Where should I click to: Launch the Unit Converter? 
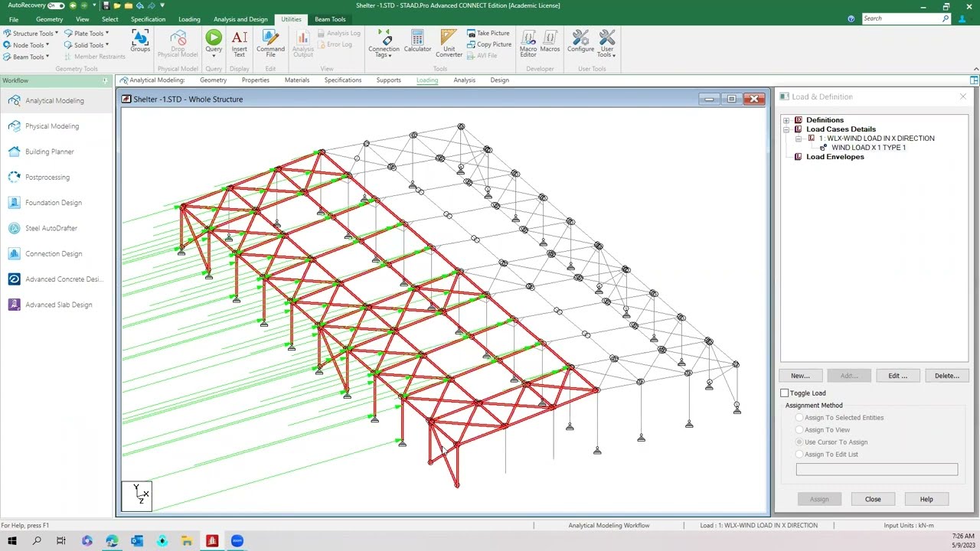coord(449,44)
